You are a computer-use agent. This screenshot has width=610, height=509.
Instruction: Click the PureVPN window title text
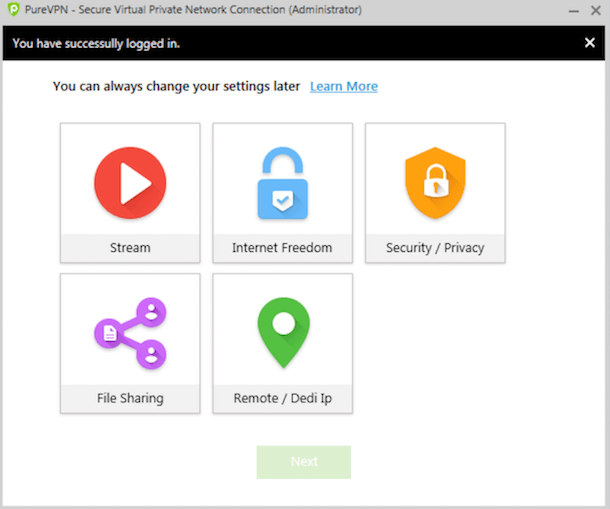(193, 10)
